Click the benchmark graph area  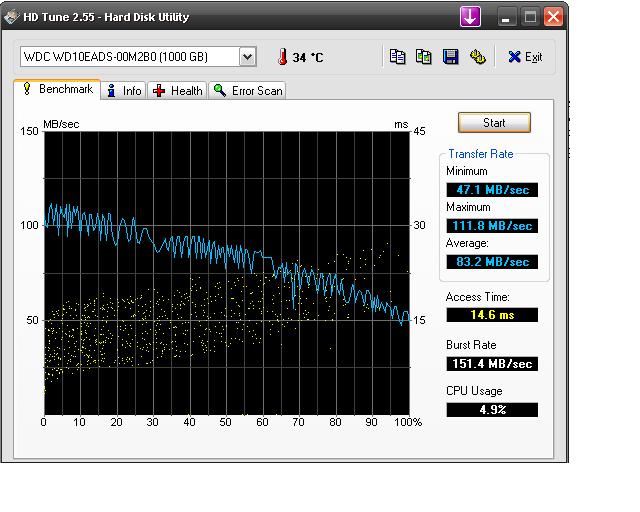click(227, 273)
